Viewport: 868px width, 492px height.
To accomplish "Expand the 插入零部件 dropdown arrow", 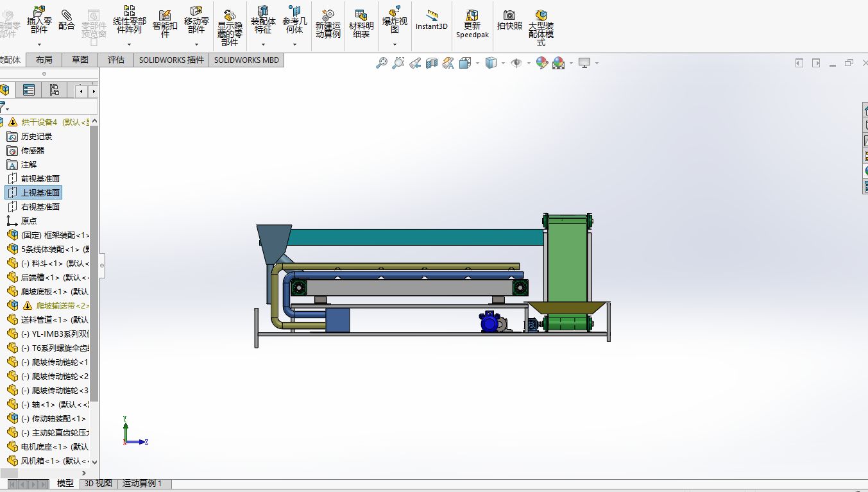I will point(39,45).
